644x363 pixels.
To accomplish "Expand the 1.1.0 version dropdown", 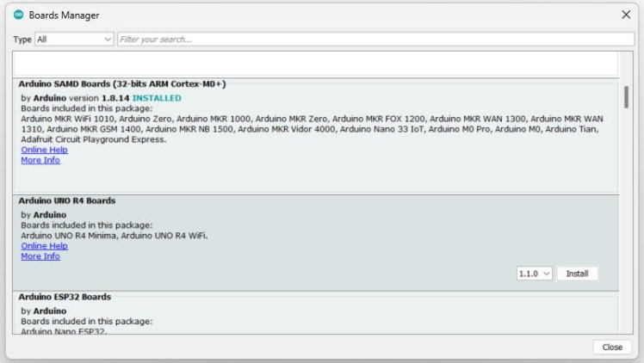I will tap(535, 274).
